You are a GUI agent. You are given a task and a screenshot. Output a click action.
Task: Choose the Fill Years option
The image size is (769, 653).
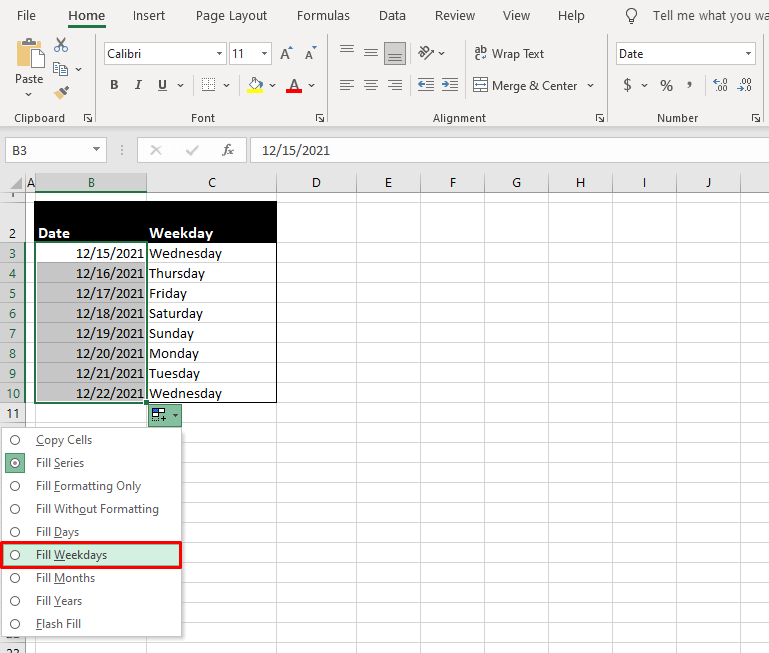coord(92,601)
